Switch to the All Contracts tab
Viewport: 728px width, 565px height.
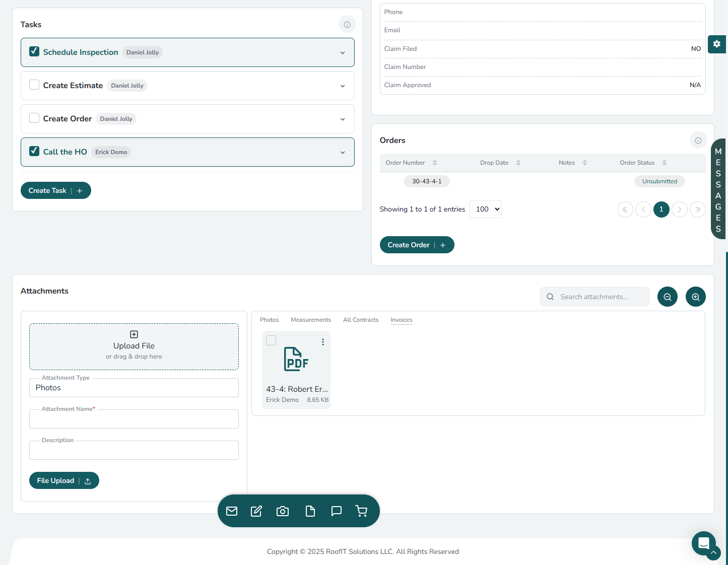[x=361, y=320]
